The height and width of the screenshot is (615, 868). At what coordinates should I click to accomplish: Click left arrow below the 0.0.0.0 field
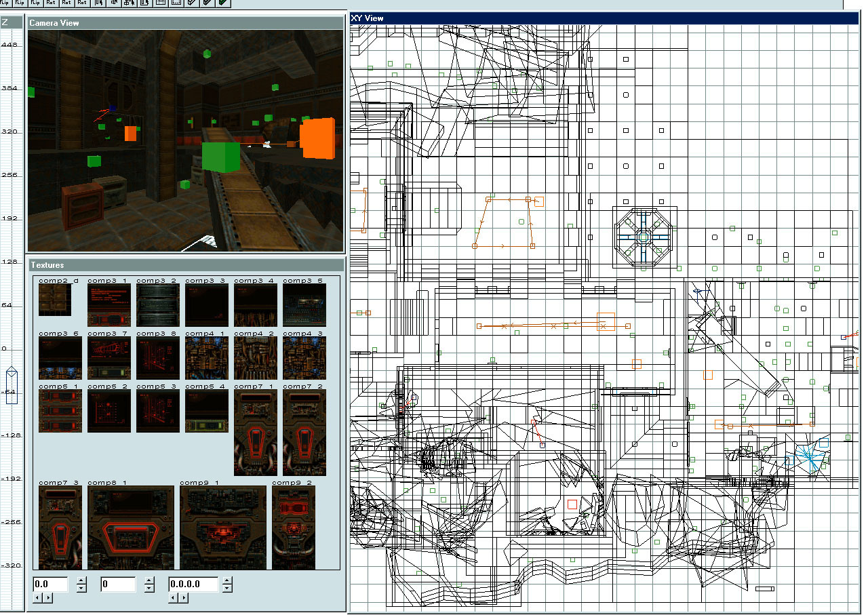coord(174,597)
